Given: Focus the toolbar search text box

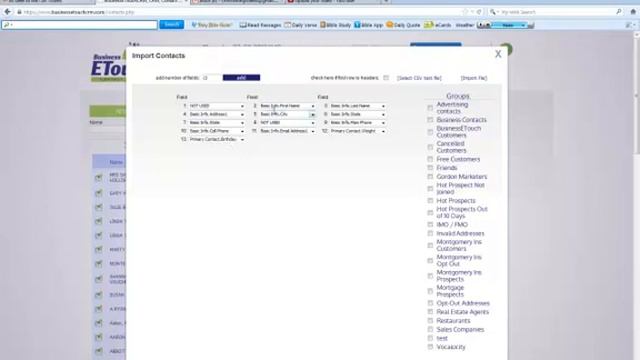Looking at the screenshot, I should [x=80, y=25].
